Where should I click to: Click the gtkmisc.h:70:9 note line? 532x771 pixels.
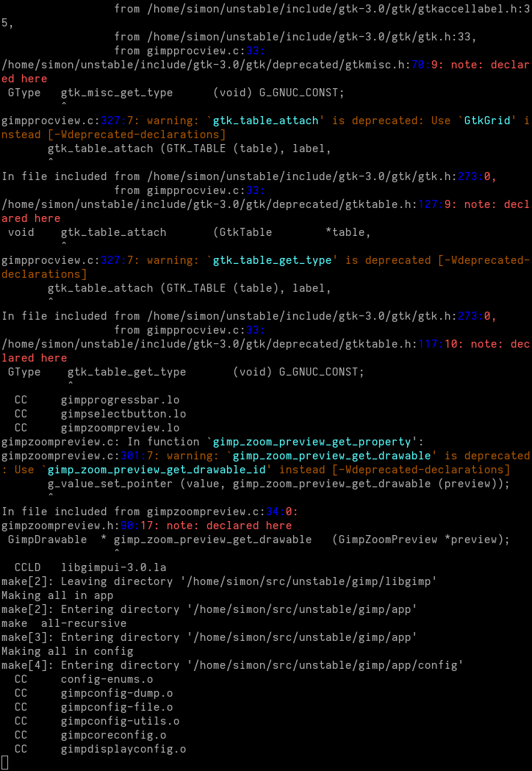tap(265, 65)
